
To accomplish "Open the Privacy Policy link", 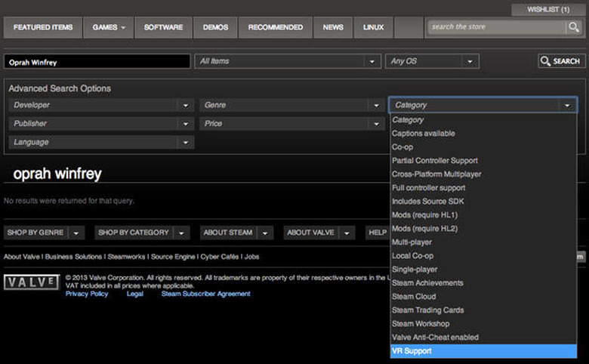I will coord(87,294).
